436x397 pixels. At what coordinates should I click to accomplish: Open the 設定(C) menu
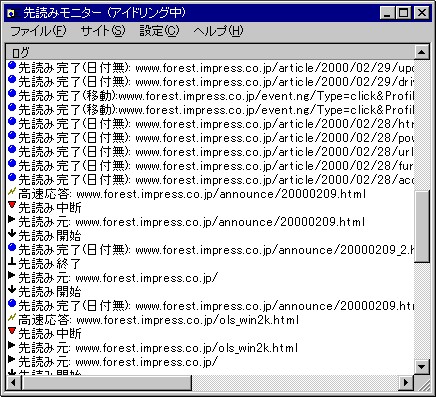coord(159,31)
